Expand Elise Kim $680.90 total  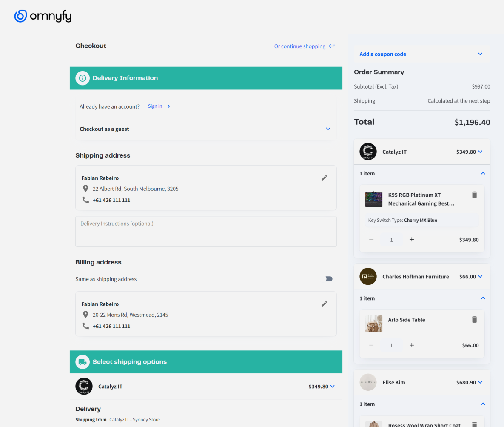[480, 382]
